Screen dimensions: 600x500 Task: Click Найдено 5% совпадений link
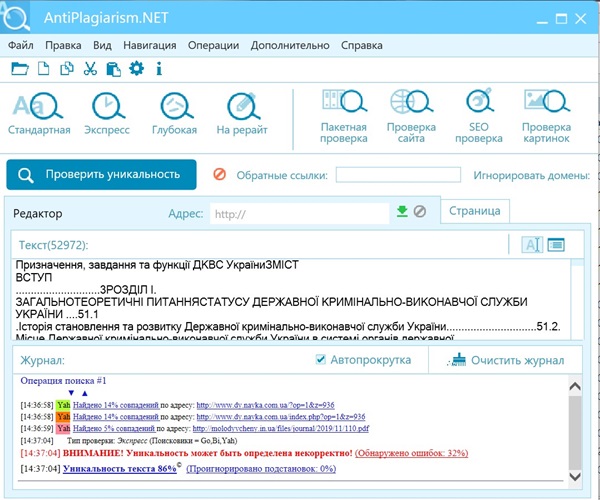coord(114,428)
